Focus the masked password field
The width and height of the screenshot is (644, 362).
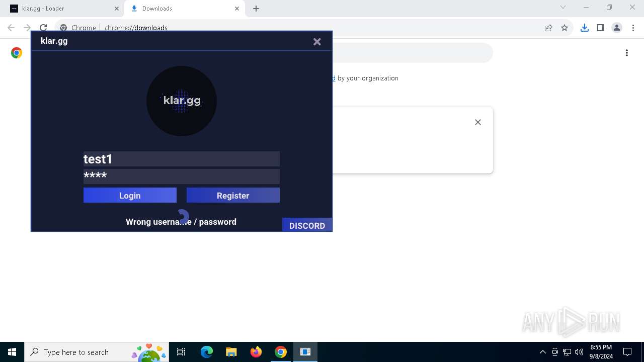(182, 176)
